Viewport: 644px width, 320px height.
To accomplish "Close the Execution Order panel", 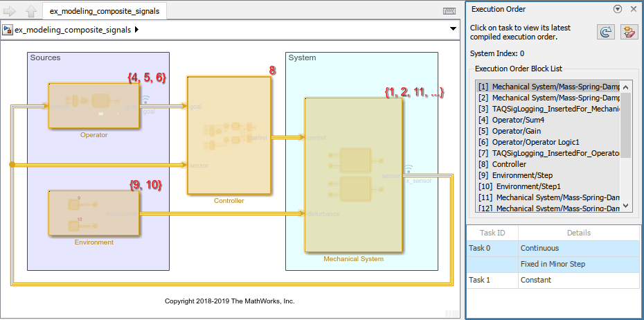I will coord(634,9).
